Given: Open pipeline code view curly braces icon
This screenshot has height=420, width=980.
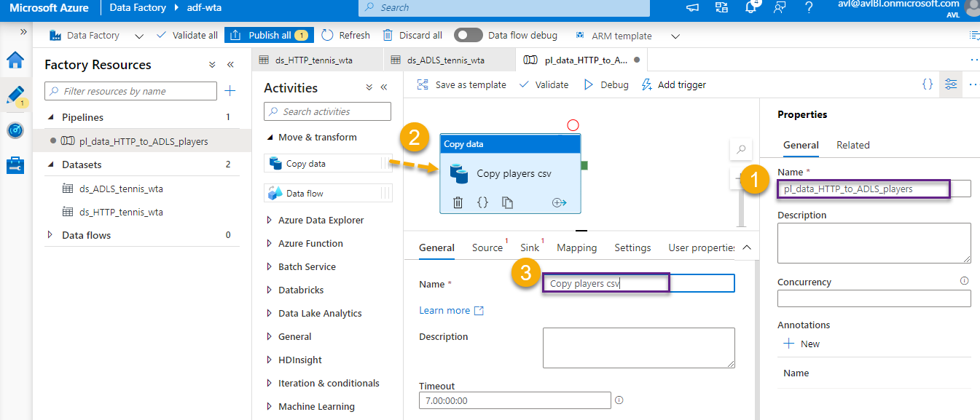Looking at the screenshot, I should click(927, 84).
